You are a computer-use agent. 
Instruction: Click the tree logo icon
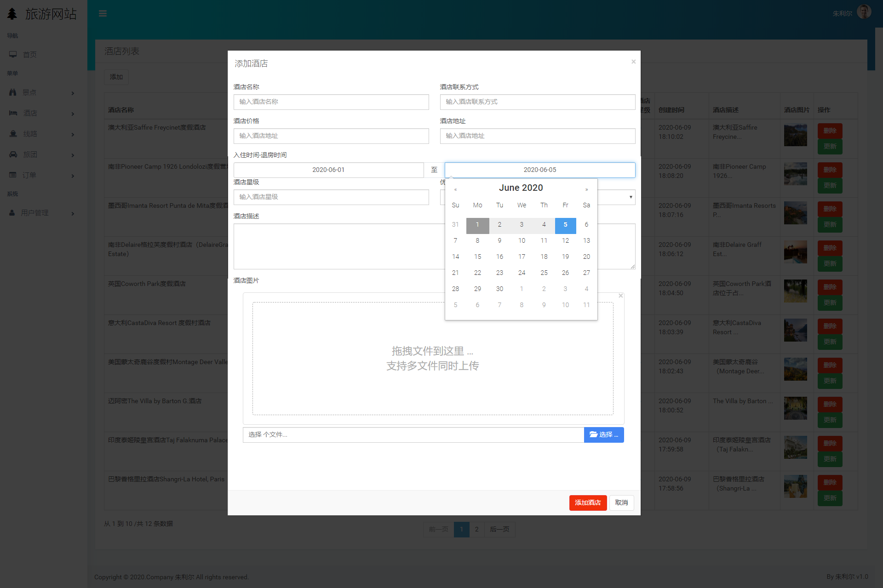pos(12,14)
